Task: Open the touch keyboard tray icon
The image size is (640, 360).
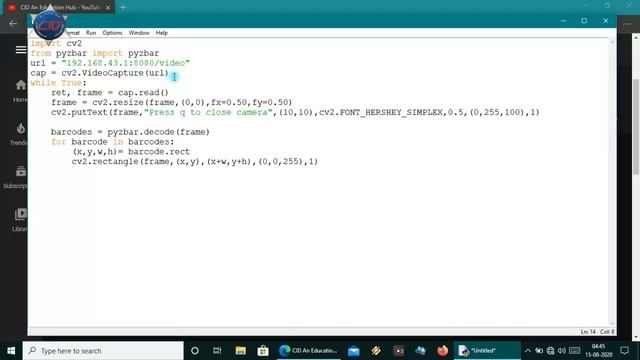Action: coord(575,351)
